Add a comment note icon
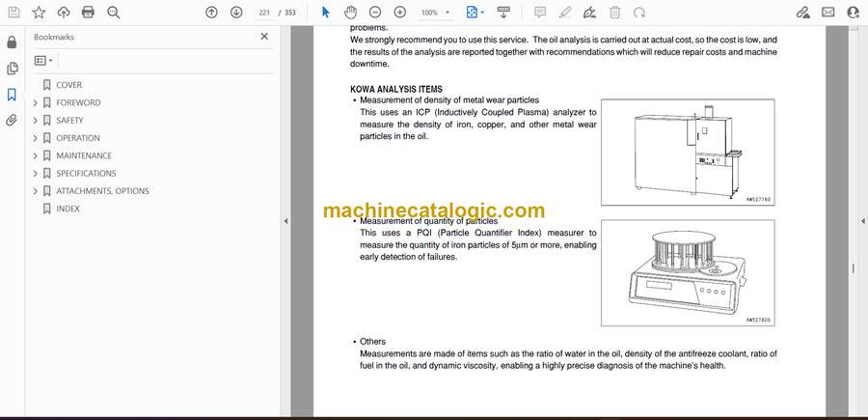 pyautogui.click(x=540, y=13)
